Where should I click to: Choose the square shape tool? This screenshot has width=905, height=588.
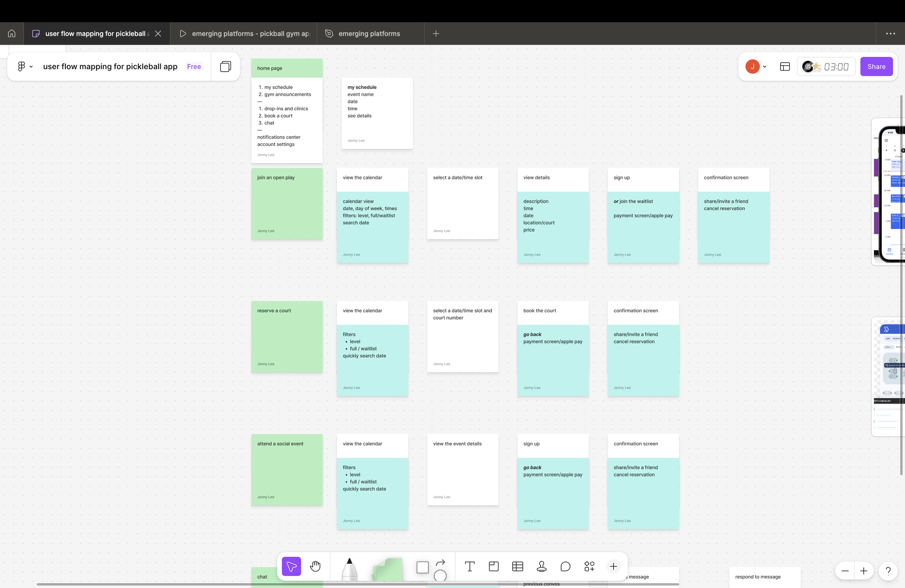(x=422, y=567)
